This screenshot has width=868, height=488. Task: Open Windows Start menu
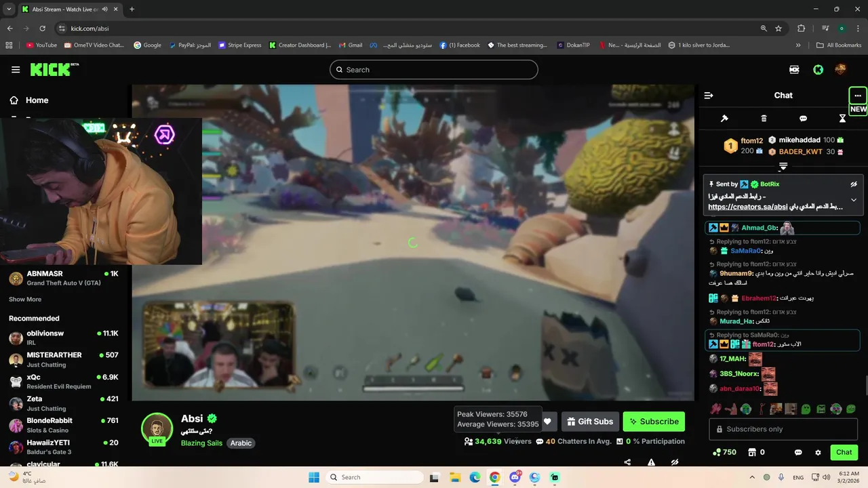coord(314,477)
